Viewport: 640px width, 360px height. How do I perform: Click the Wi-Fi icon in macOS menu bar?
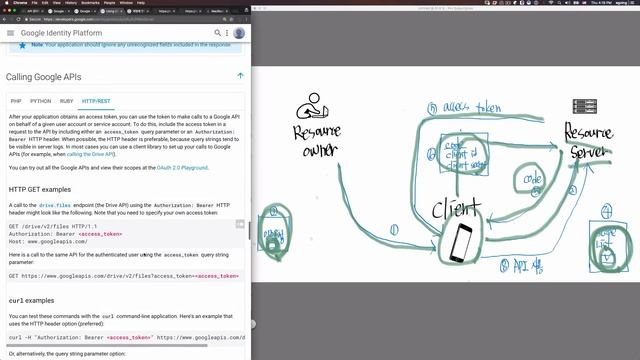(x=550, y=2)
